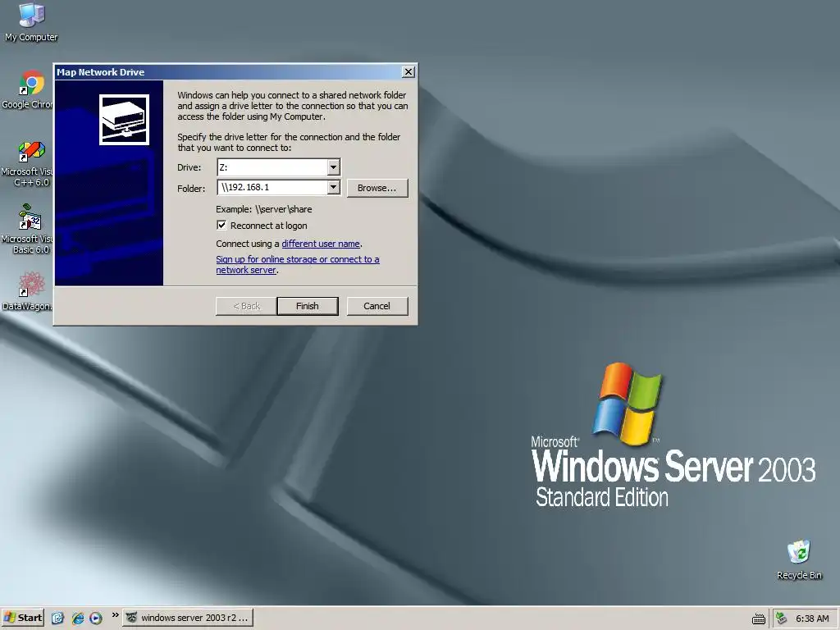Click the Show Desktop quick launch icon
The image size is (840, 630).
click(58, 618)
